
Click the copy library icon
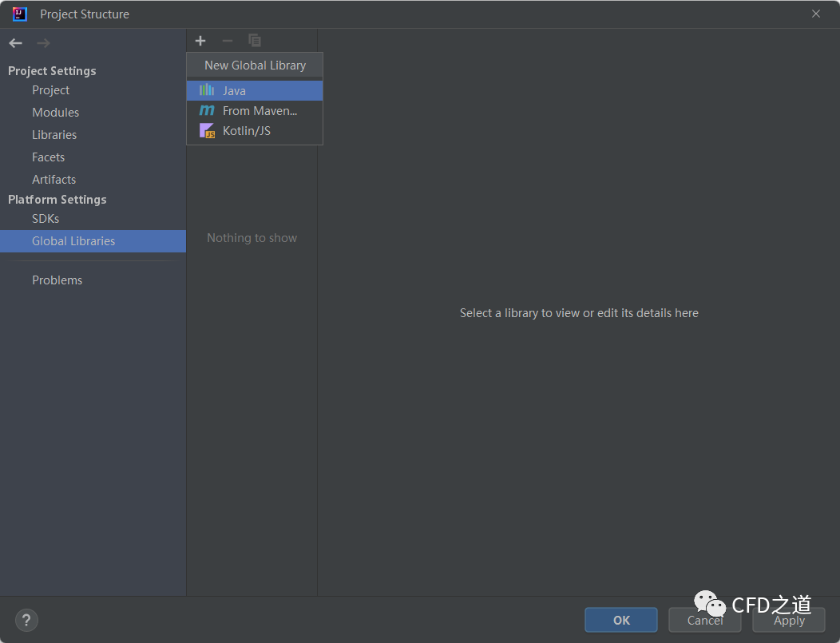point(255,41)
